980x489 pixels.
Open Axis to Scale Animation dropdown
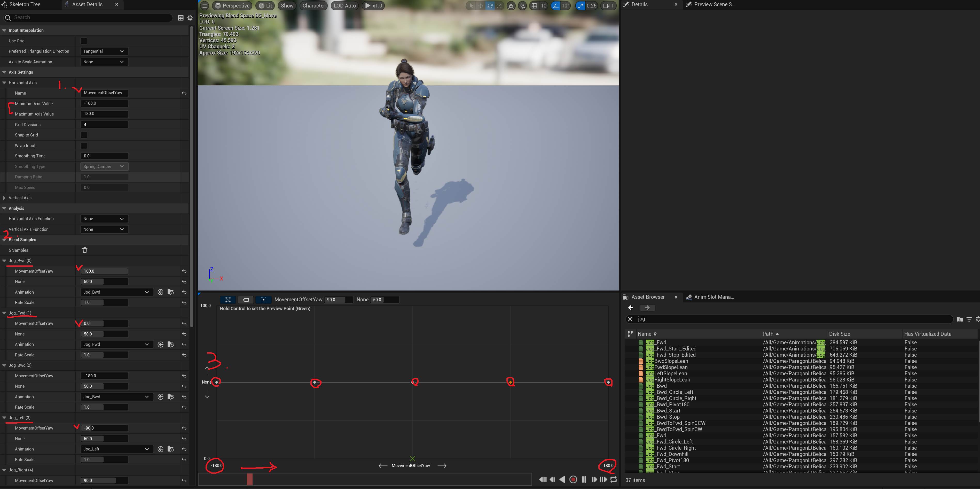pos(104,62)
